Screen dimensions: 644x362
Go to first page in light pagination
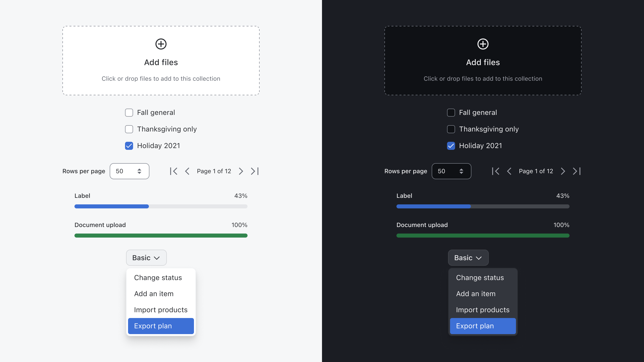pos(174,171)
